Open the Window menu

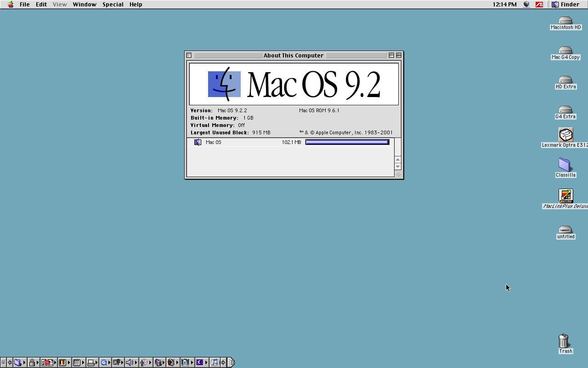click(x=85, y=4)
